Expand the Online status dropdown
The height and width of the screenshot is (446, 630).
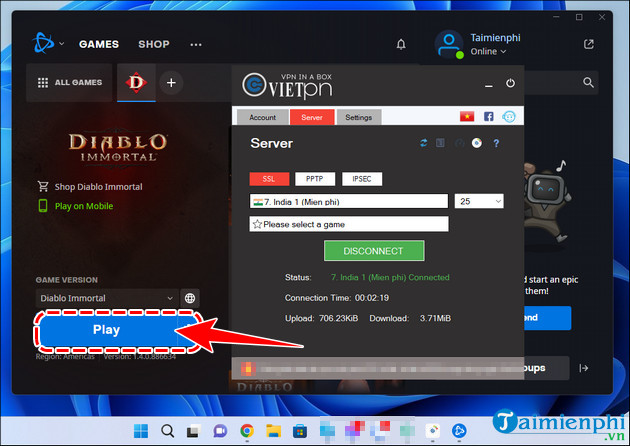tap(488, 51)
